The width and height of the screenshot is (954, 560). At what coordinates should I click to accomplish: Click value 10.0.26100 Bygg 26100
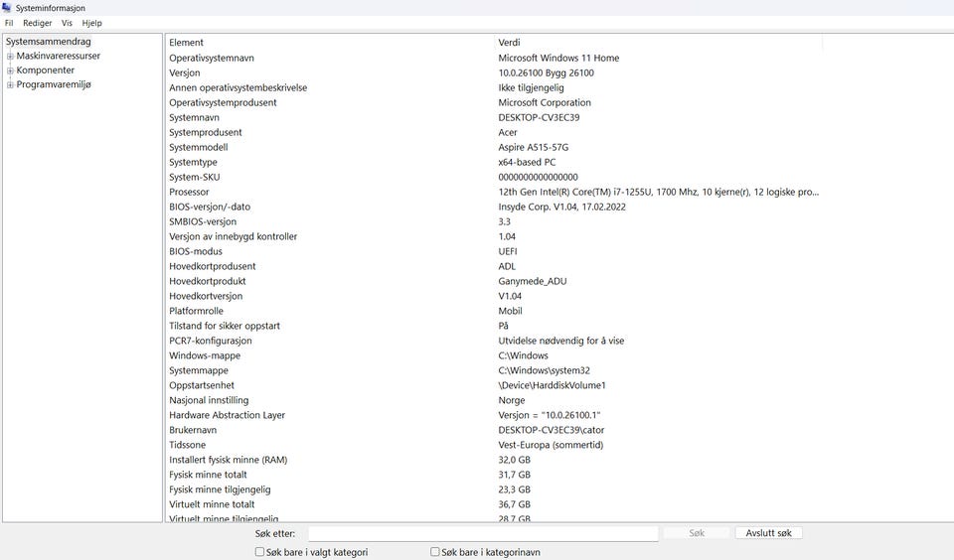pyautogui.click(x=546, y=72)
